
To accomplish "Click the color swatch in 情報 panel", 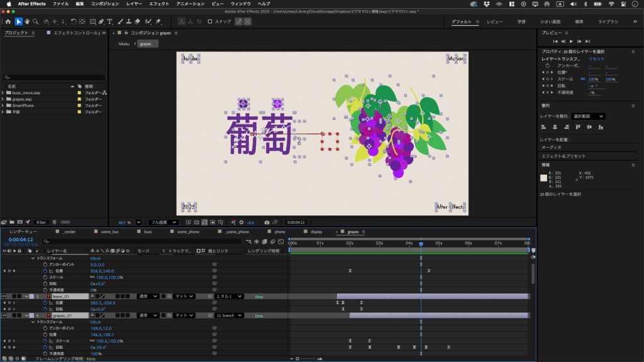I will point(544,178).
